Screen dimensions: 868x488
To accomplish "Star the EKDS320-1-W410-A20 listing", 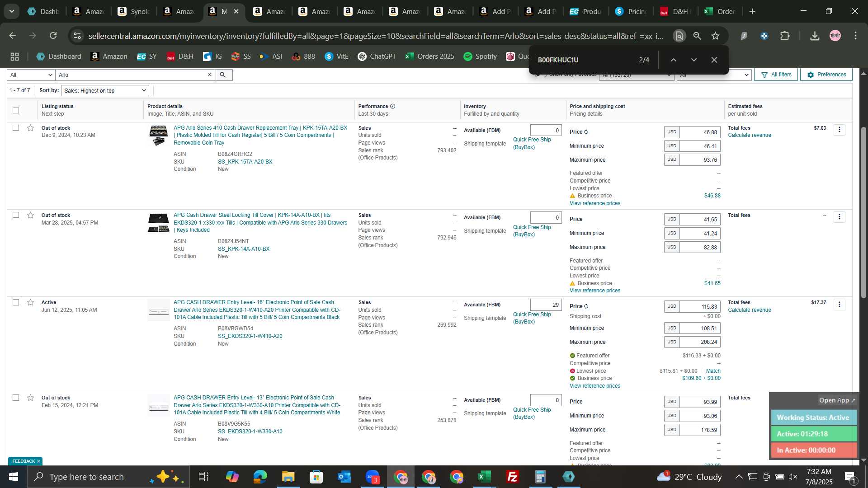I will pyautogui.click(x=30, y=302).
